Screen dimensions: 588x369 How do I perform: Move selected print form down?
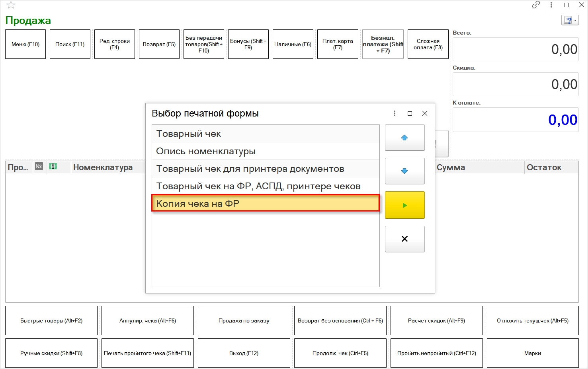click(404, 171)
